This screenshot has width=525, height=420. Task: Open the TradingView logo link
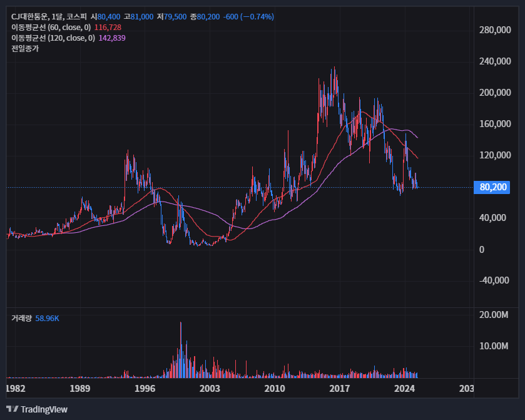tap(37, 409)
